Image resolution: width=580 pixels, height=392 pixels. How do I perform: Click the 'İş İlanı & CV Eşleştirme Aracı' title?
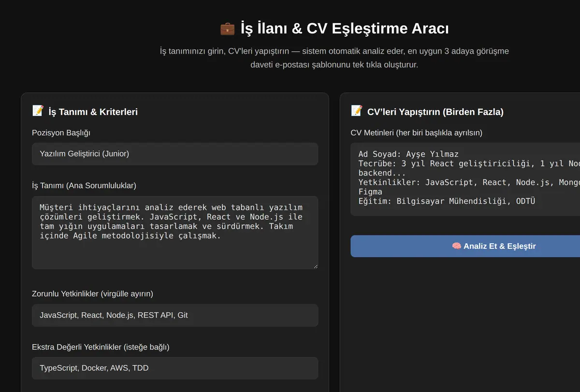(x=345, y=29)
